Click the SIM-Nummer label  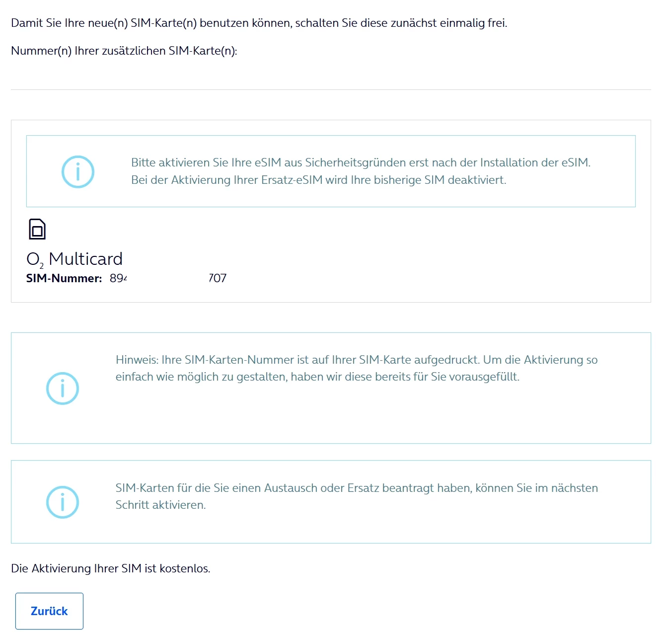coord(64,278)
